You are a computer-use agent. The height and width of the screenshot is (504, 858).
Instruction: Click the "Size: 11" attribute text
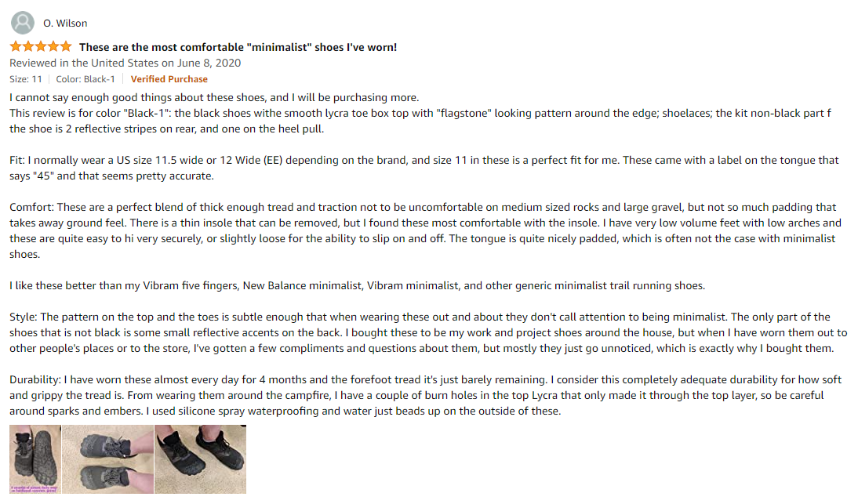tap(27, 79)
